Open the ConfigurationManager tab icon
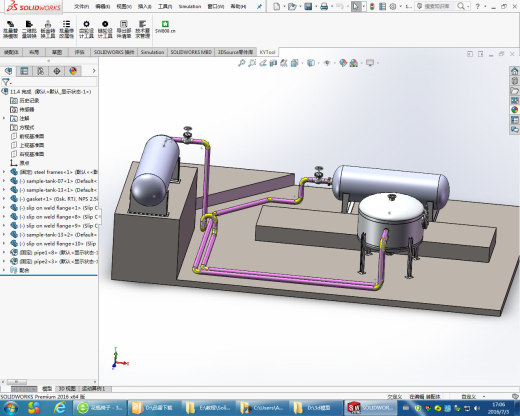Screen dimensions: 520x416 (x=41, y=71)
